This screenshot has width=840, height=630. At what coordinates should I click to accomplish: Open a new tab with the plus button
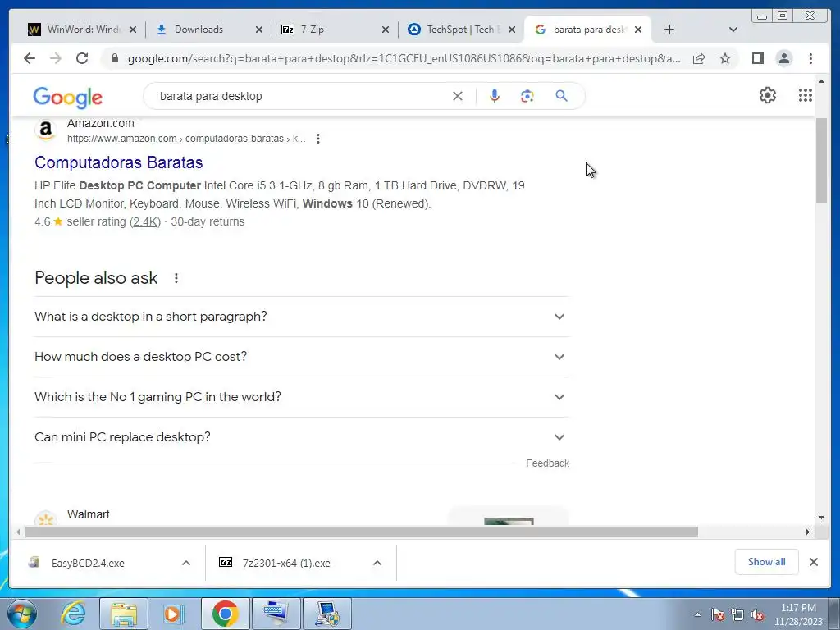(x=669, y=30)
